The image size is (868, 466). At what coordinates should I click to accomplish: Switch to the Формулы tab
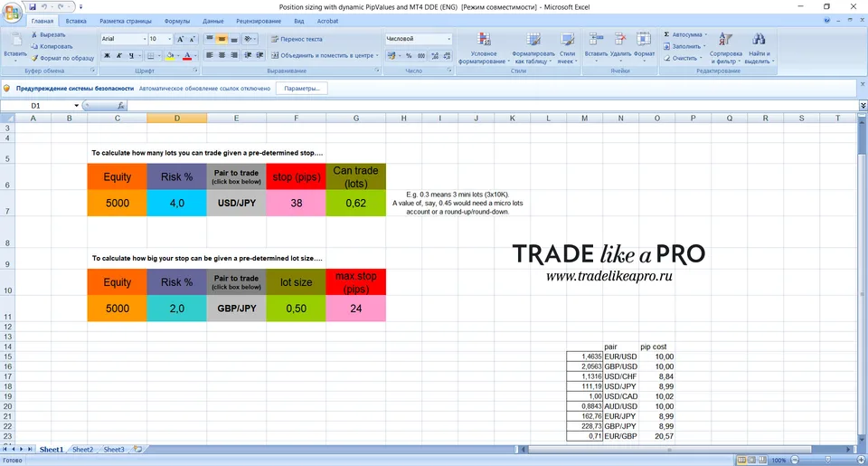pyautogui.click(x=176, y=21)
